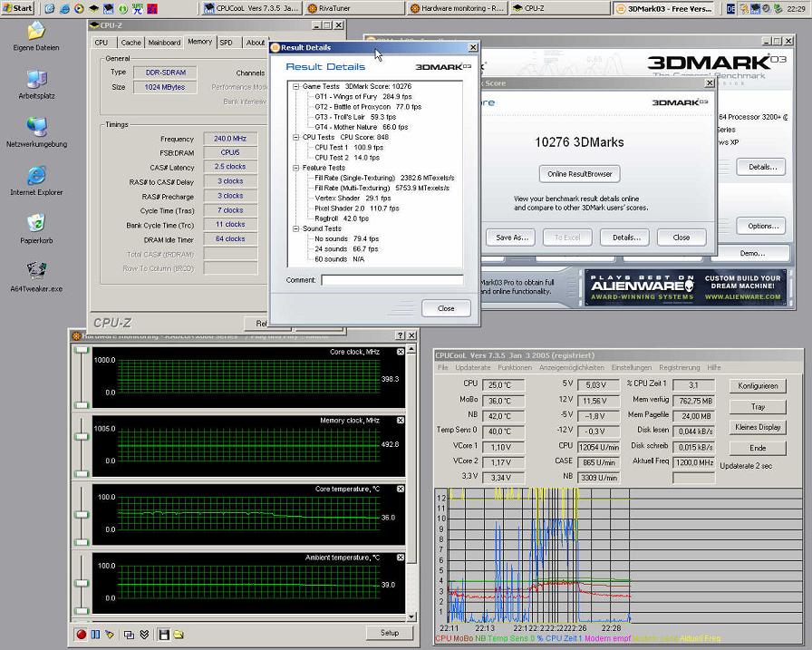
Task: Open the Funktionen menu in CPUCool
Action: point(515,367)
